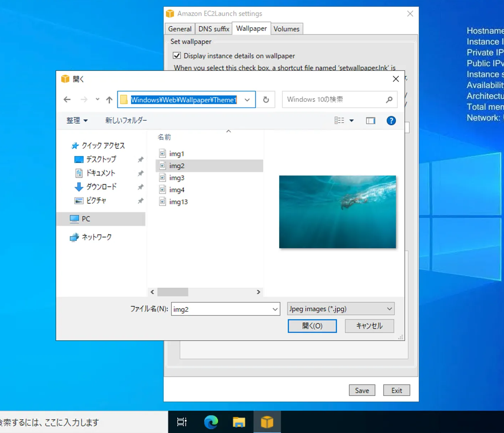This screenshot has height=433, width=504.
Task: Click pin icon next to ピクチャ
Action: (x=140, y=201)
